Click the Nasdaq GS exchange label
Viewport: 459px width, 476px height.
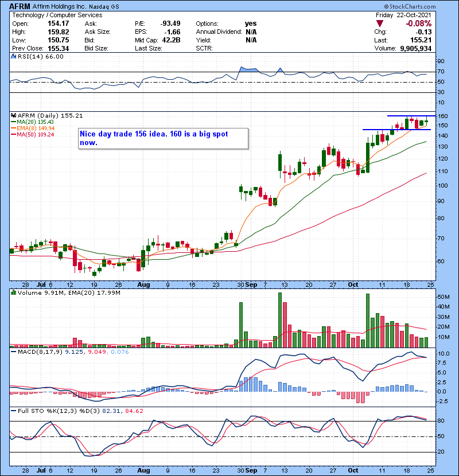click(x=104, y=6)
